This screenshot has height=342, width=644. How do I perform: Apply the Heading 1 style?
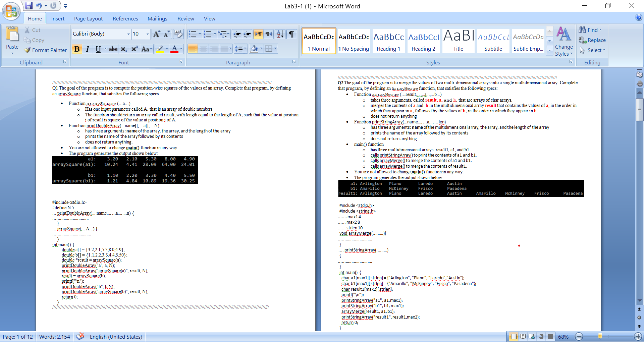pyautogui.click(x=388, y=40)
